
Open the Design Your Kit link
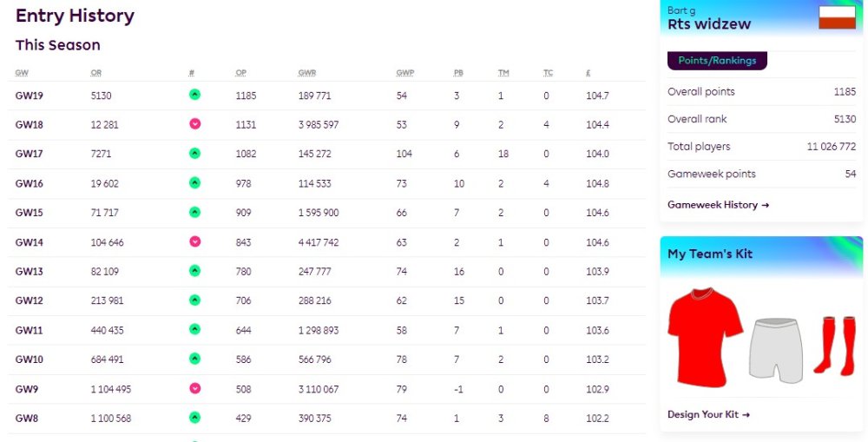(708, 414)
